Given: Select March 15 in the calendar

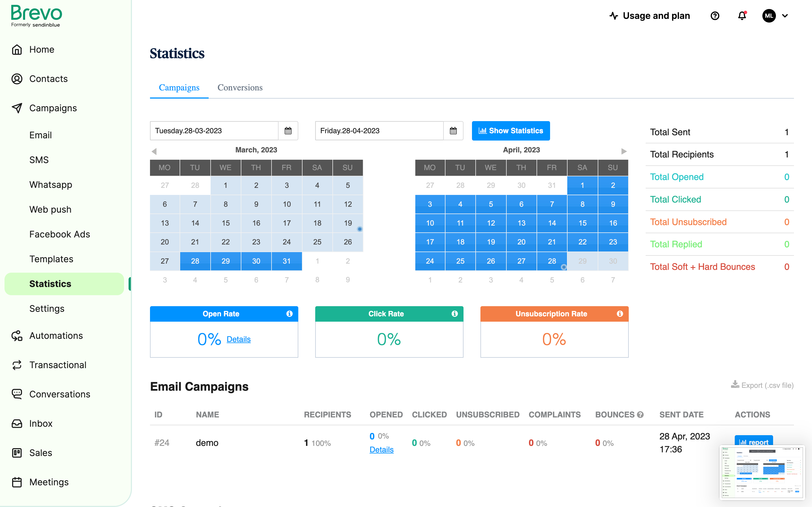Looking at the screenshot, I should 226,223.
